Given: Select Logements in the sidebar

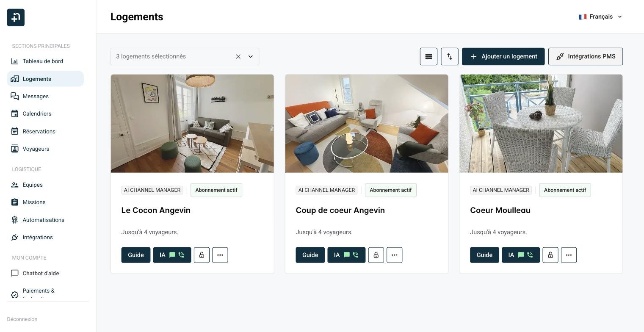Looking at the screenshot, I should (x=45, y=79).
